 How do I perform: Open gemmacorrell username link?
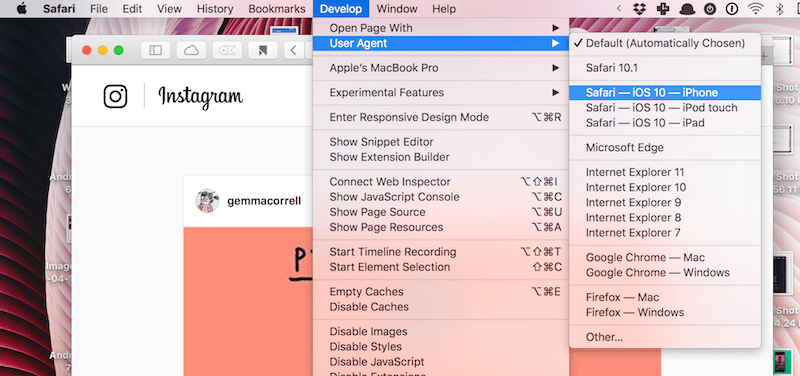pyautogui.click(x=264, y=202)
